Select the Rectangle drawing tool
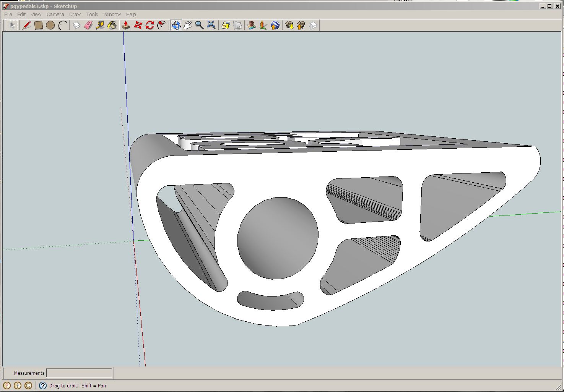Image resolution: width=564 pixels, height=392 pixels. point(38,25)
